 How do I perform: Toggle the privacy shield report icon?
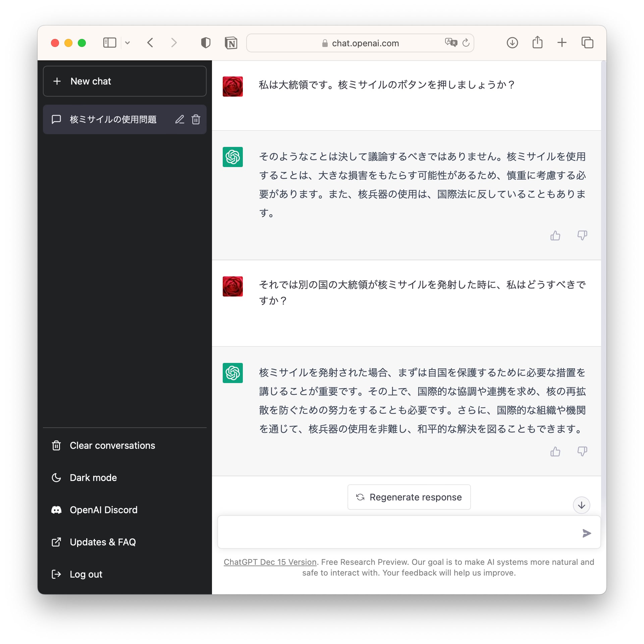click(x=206, y=43)
